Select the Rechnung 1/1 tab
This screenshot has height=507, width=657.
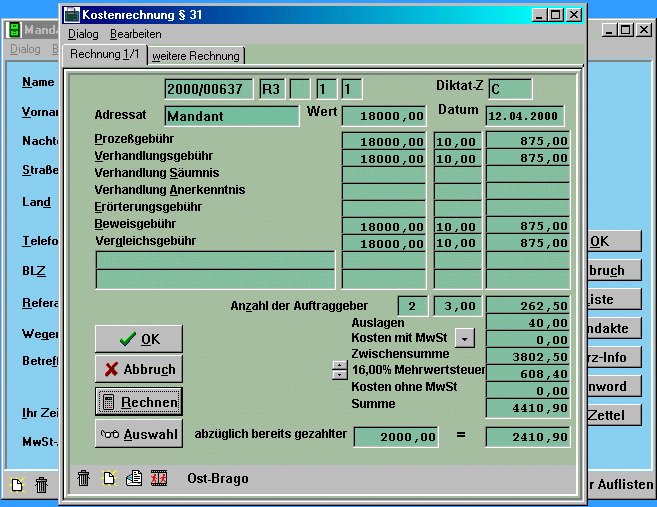click(103, 54)
